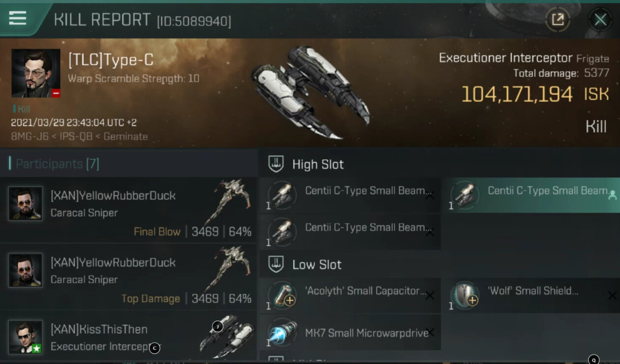This screenshot has height=364, width=620.
Task: Click the X beside 'Wolf' Small Shield
Action: pyautogui.click(x=612, y=295)
